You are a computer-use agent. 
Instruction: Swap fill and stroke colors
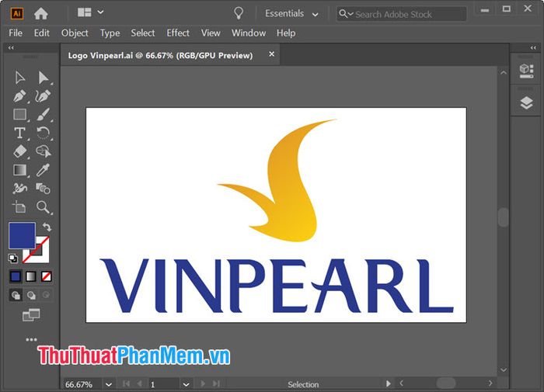(x=47, y=227)
